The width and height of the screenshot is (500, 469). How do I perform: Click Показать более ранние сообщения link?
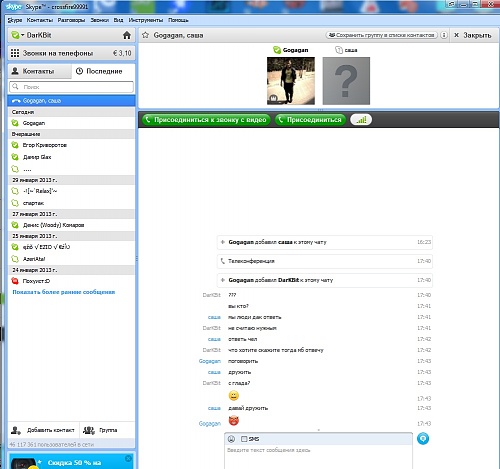64,292
